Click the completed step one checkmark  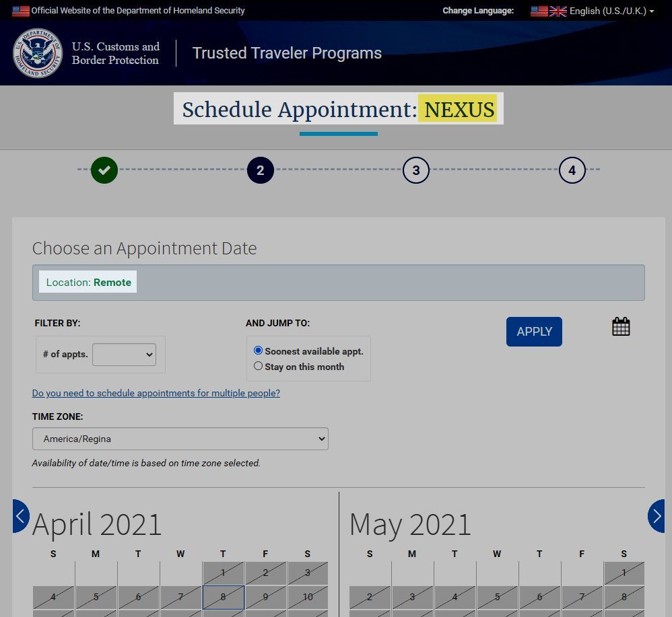(x=104, y=170)
